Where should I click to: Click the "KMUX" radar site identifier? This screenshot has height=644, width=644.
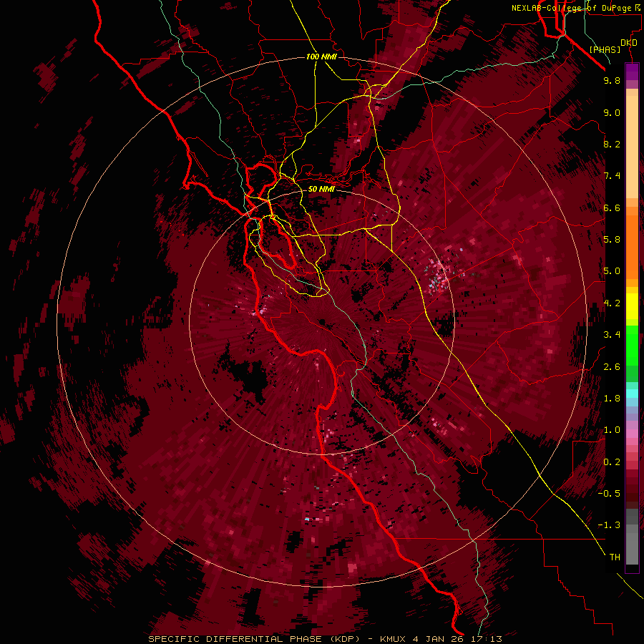tap(392, 639)
